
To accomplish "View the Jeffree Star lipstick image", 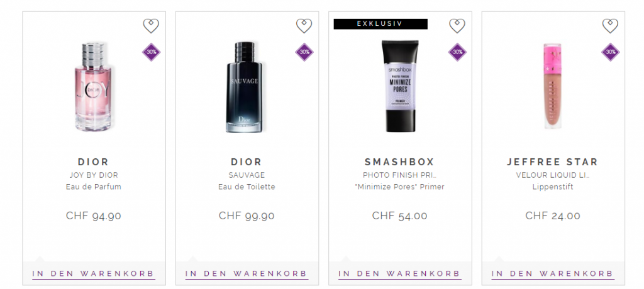I will 552,86.
